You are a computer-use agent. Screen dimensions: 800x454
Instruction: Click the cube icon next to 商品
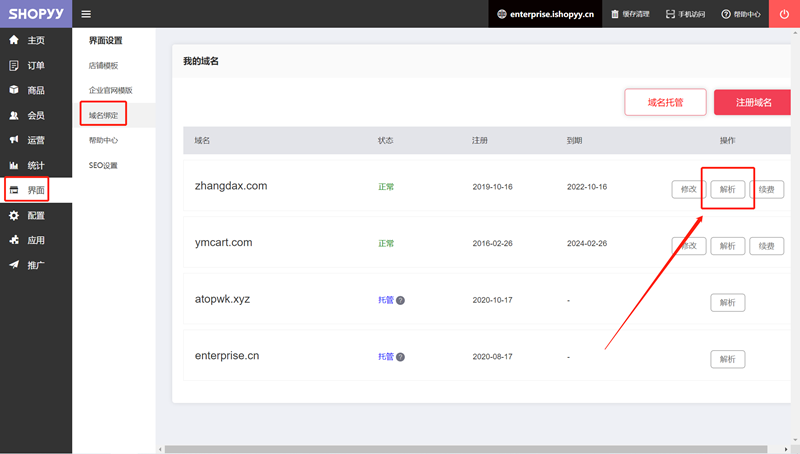(14, 90)
